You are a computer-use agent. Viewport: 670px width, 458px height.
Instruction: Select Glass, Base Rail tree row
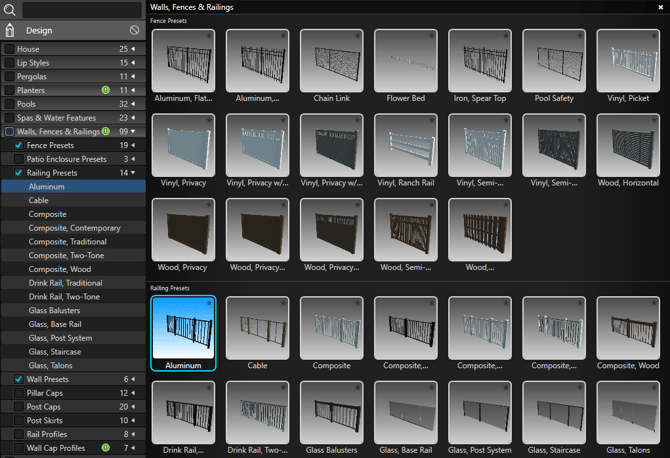73,324
